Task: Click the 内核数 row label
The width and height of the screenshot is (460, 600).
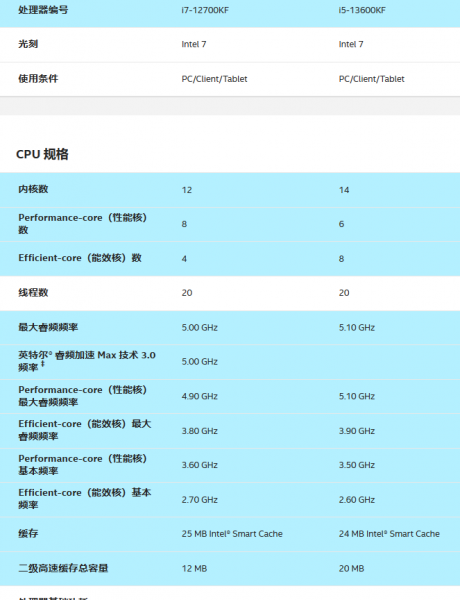Action: [33, 189]
